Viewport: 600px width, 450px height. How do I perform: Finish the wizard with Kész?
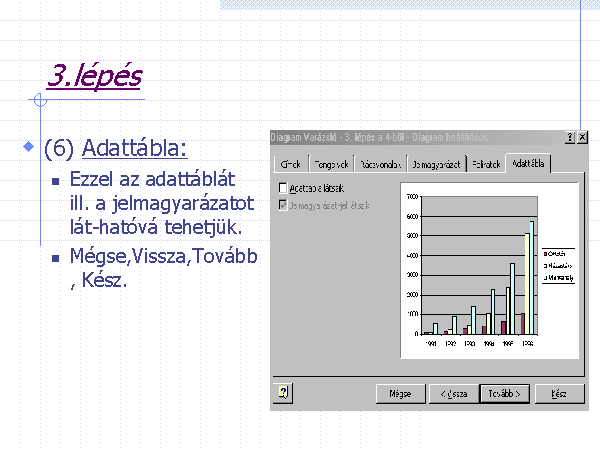[x=558, y=394]
